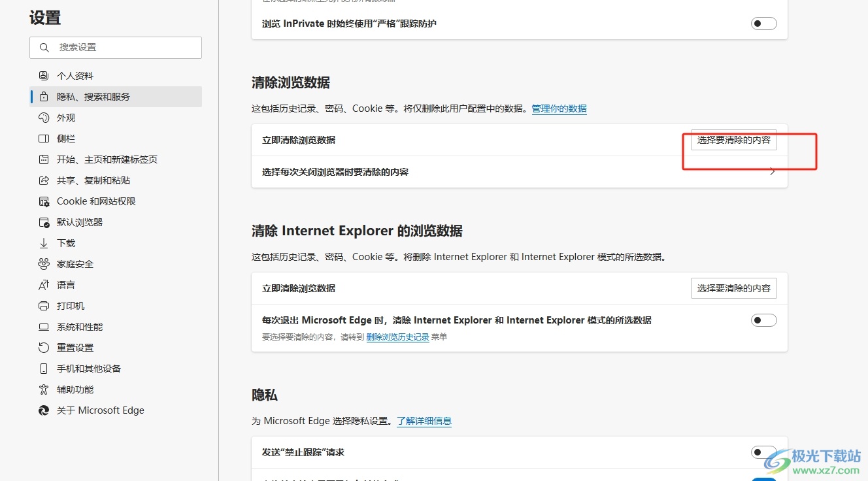The width and height of the screenshot is (868, 481).
Task: Click the profile icon beside 个人资料
Action: pos(44,76)
